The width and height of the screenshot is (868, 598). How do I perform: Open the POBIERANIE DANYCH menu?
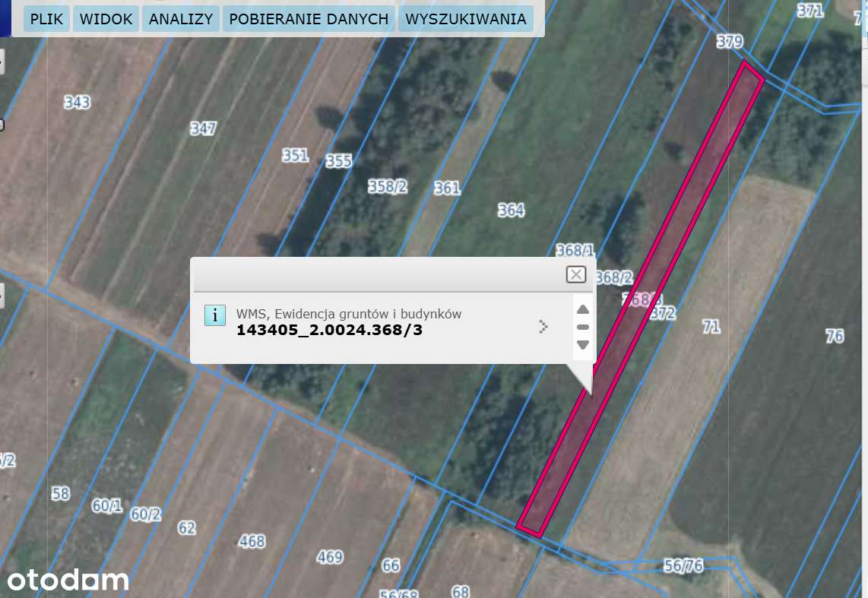click(x=309, y=19)
